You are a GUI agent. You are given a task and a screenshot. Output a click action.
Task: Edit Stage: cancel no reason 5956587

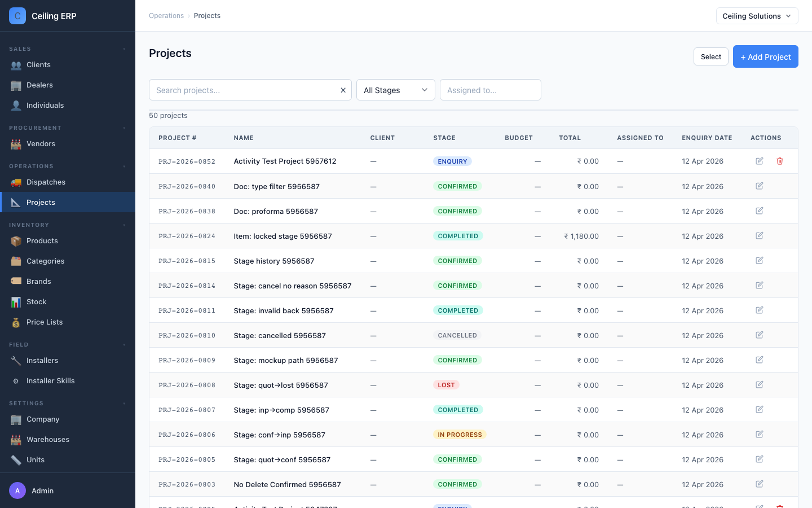pos(760,285)
